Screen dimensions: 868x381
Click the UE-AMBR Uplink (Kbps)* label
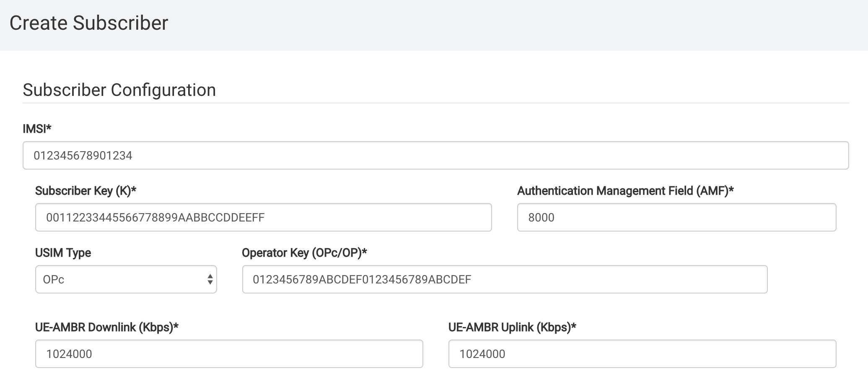click(x=512, y=327)
